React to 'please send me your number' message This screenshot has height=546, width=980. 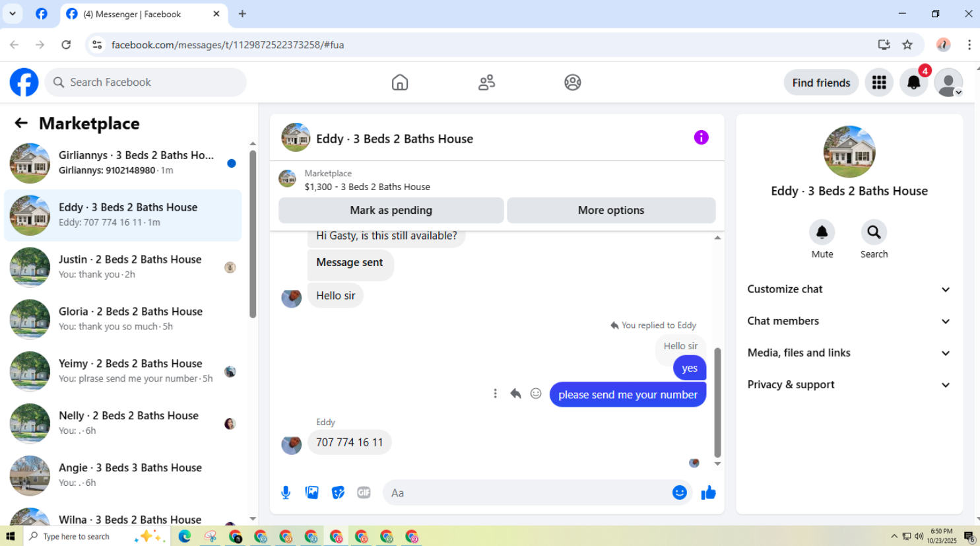tap(536, 394)
